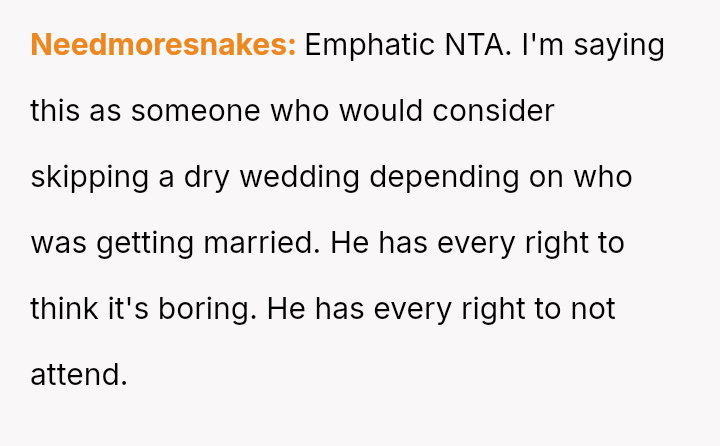Click the phrase "I'm saying" on the first line
The height and width of the screenshot is (446, 720).
593,45
